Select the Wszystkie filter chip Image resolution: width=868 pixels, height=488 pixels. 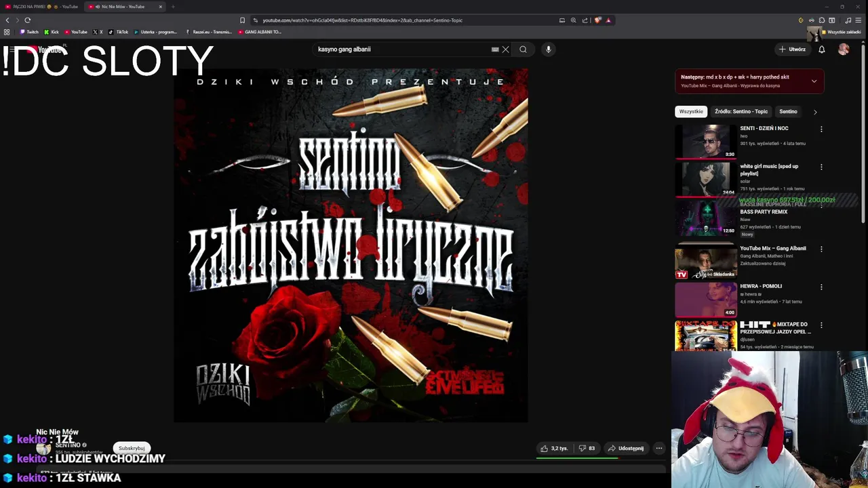691,111
